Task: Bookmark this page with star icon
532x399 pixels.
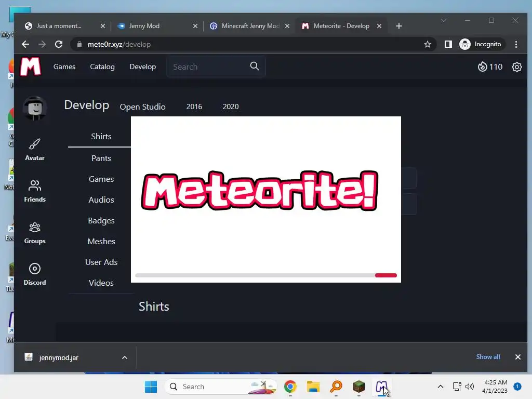Action: coord(428,45)
